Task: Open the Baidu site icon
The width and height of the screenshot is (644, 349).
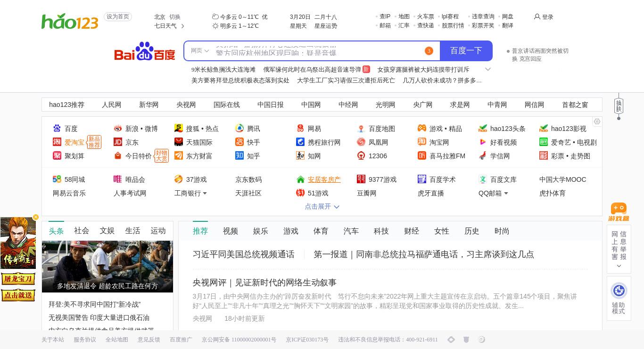Action: point(57,129)
